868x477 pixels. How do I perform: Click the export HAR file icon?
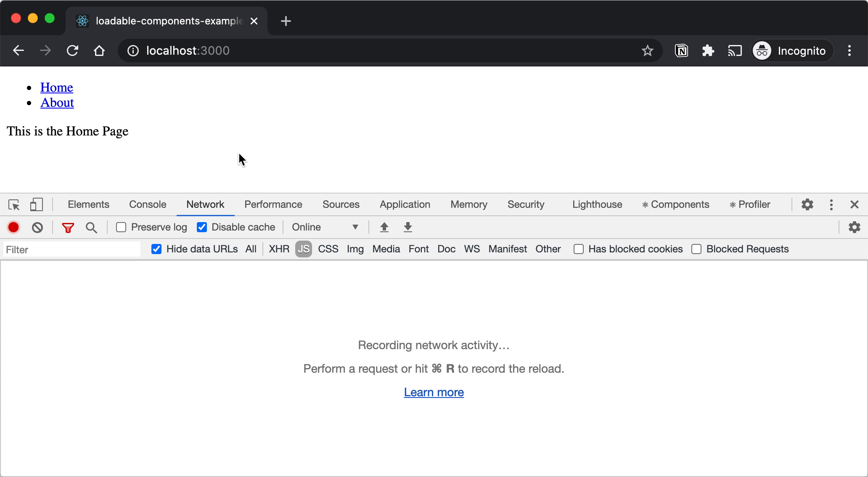[x=408, y=227]
